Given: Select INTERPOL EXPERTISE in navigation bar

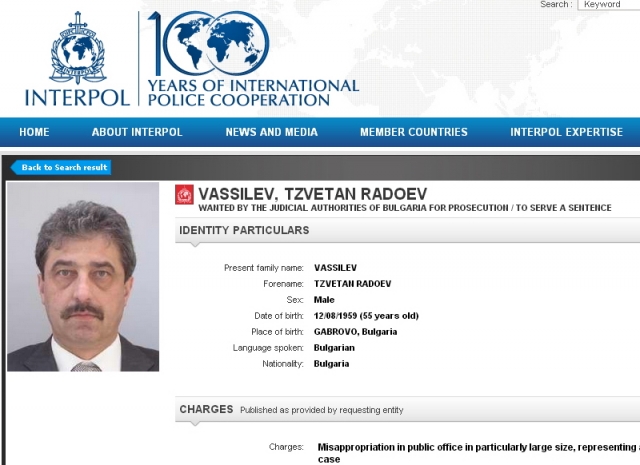Looking at the screenshot, I should coord(566,132).
